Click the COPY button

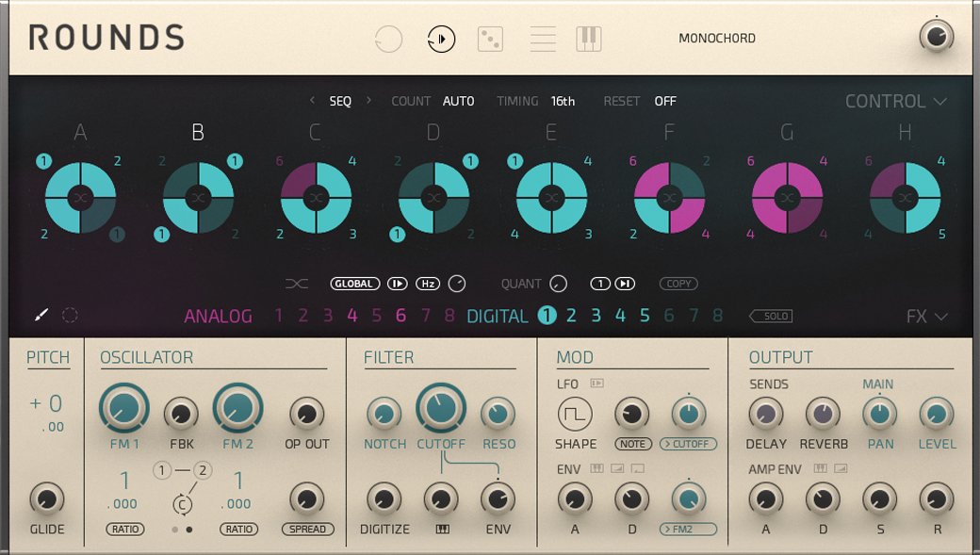(x=678, y=284)
